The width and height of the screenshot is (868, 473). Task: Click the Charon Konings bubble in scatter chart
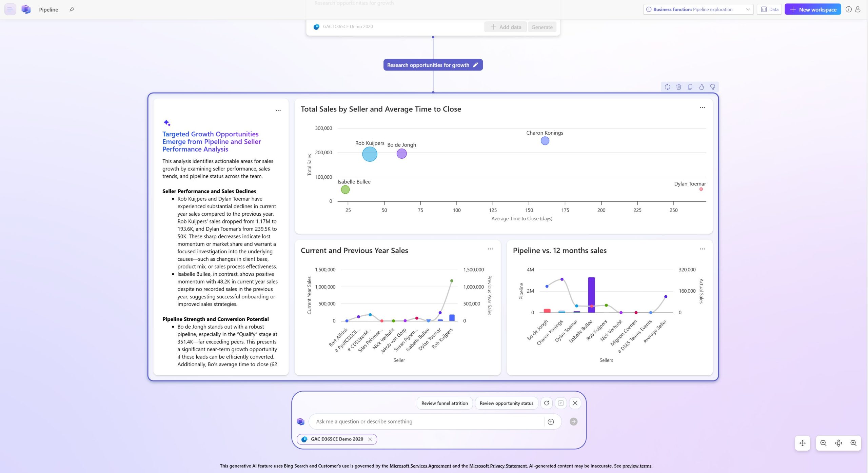pos(545,141)
